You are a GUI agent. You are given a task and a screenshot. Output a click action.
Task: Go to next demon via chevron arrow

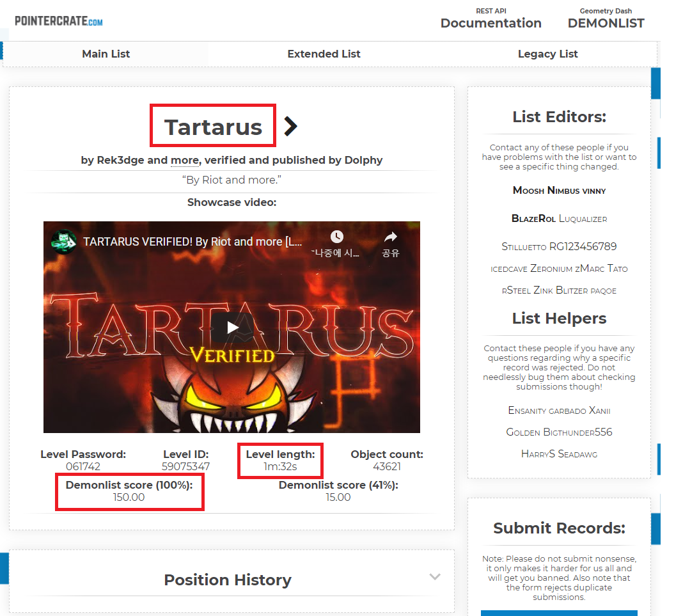click(x=290, y=127)
